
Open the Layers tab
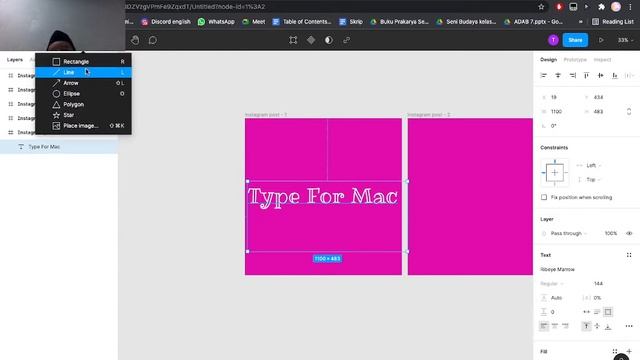15,60
